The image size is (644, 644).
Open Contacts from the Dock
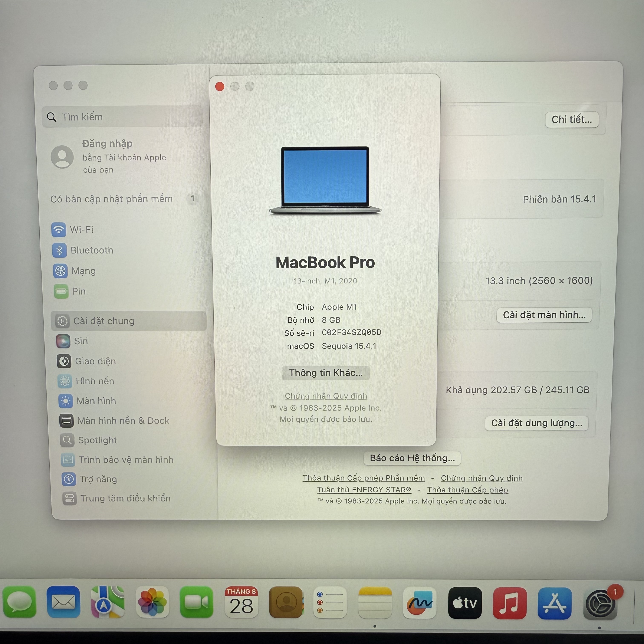(x=286, y=602)
